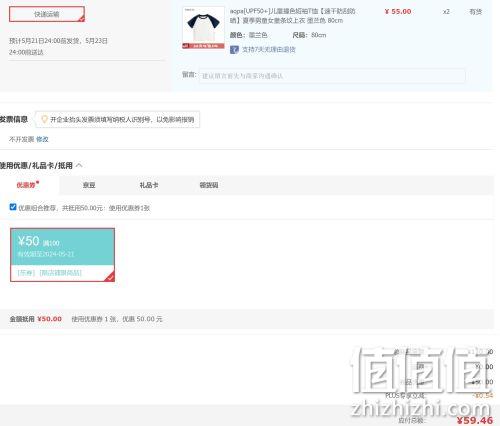
Task: Switch to the 领货码 tab
Action: pos(209,185)
